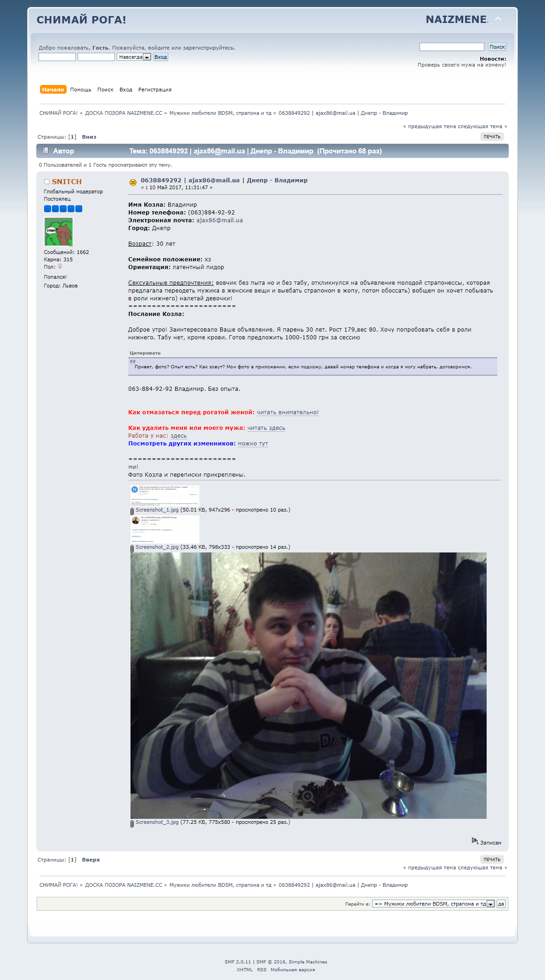
Task: Click the Поиск search button
Action: coord(497,47)
